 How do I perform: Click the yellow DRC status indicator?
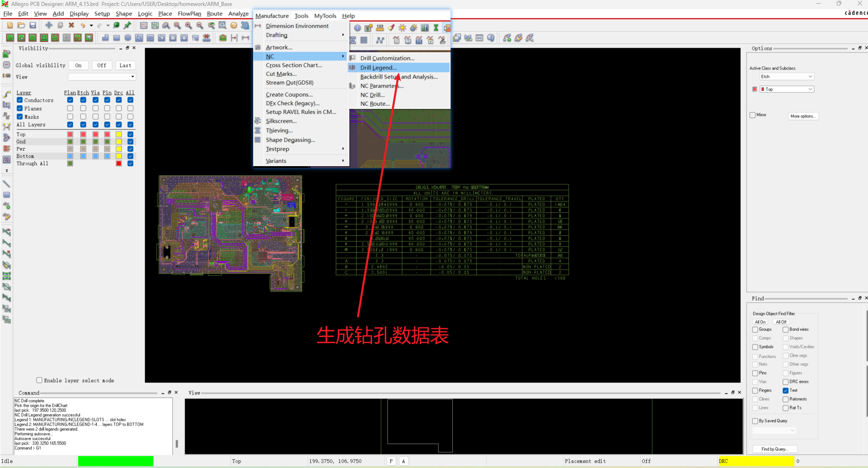[x=756, y=461]
